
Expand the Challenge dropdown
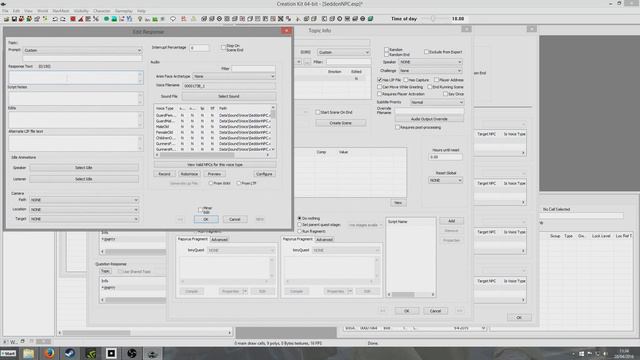(430, 71)
